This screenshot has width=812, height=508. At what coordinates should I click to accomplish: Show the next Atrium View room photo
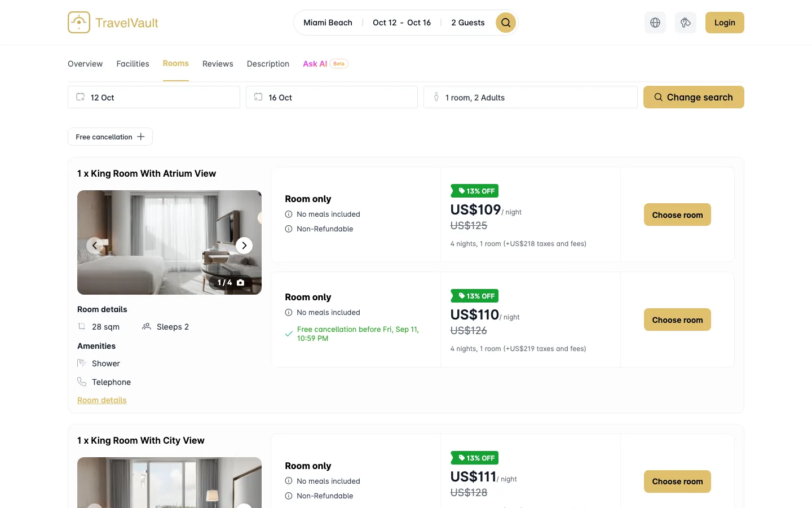(x=244, y=245)
